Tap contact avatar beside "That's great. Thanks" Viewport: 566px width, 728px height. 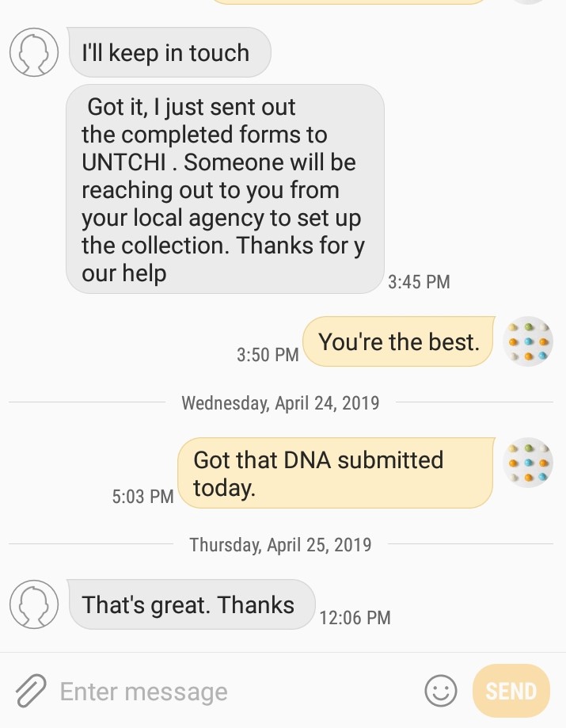point(34,604)
